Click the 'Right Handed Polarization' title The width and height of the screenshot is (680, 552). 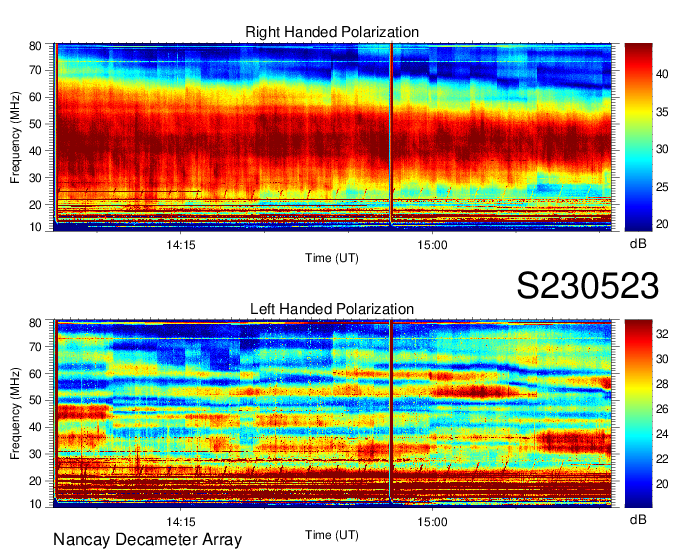click(x=332, y=32)
